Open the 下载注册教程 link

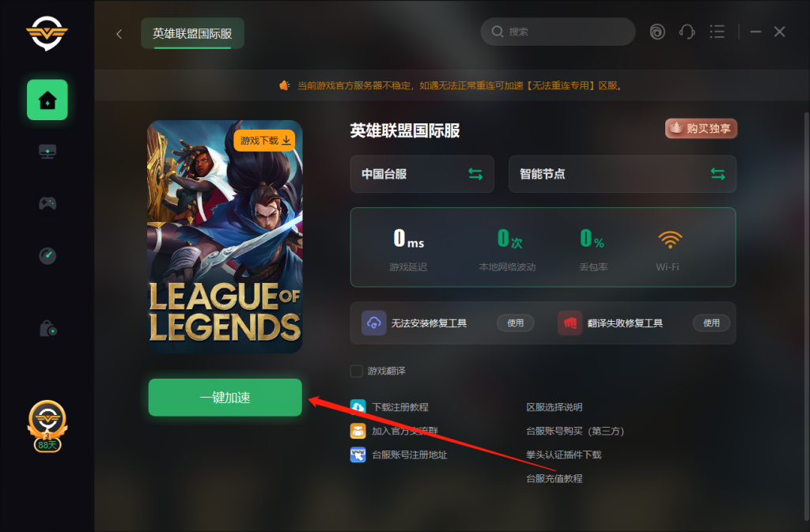tap(400, 407)
